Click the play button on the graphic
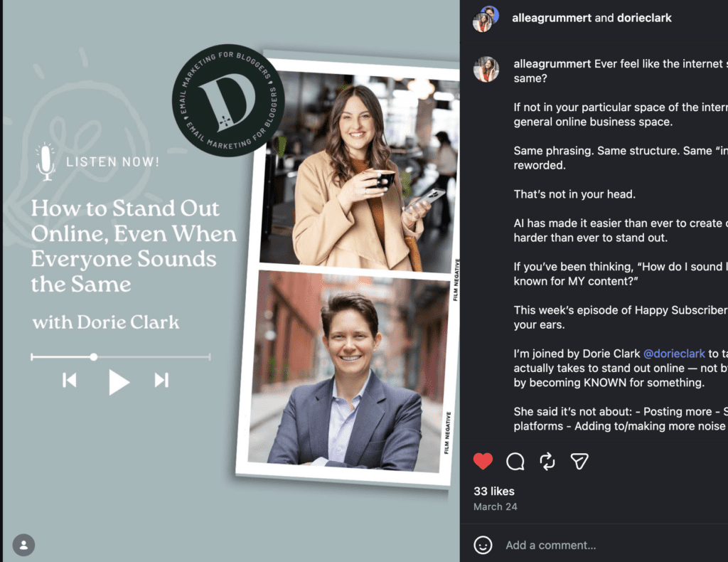 [x=118, y=382]
